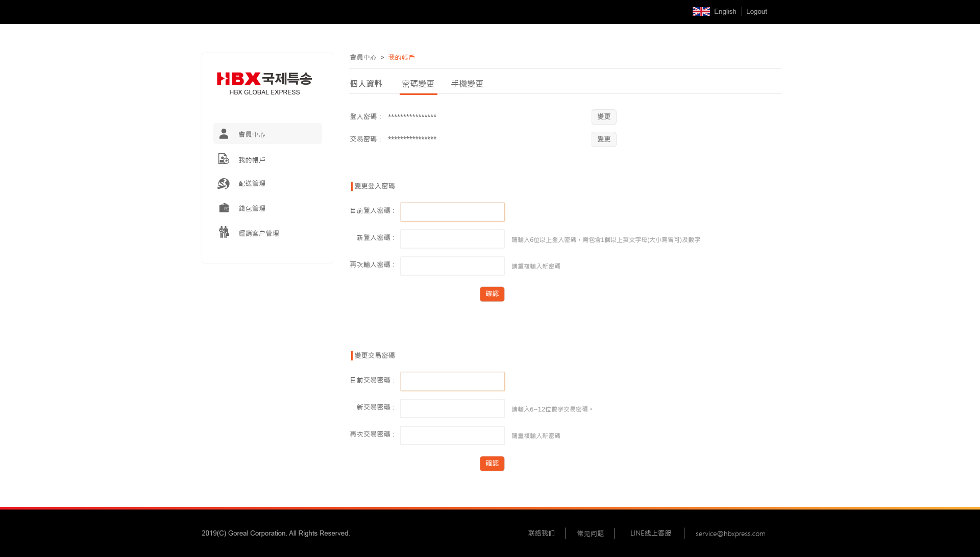The image size is (980, 557).
Task: Focus the 目前登入密碼 input field
Action: click(x=452, y=212)
